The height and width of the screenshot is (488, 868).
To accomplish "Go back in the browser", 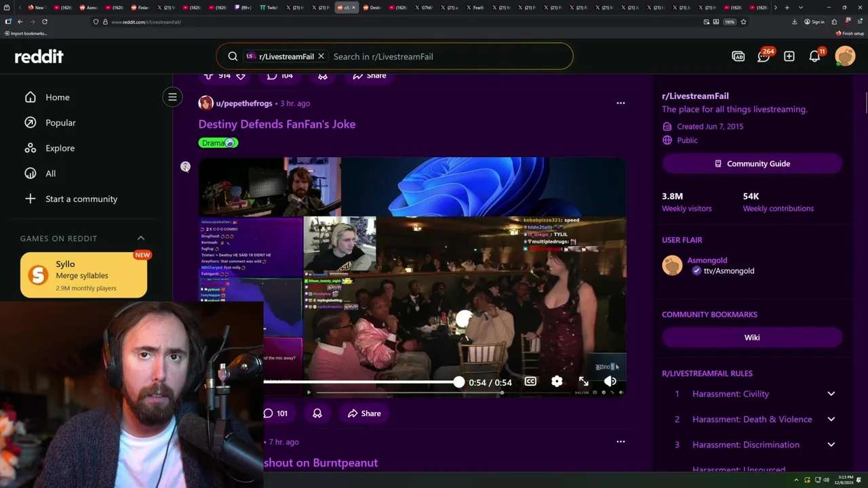I will point(20,22).
